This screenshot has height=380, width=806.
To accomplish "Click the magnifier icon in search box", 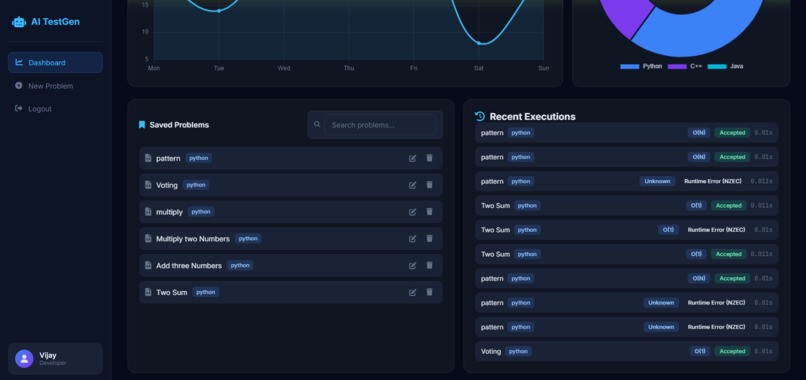I will point(317,124).
